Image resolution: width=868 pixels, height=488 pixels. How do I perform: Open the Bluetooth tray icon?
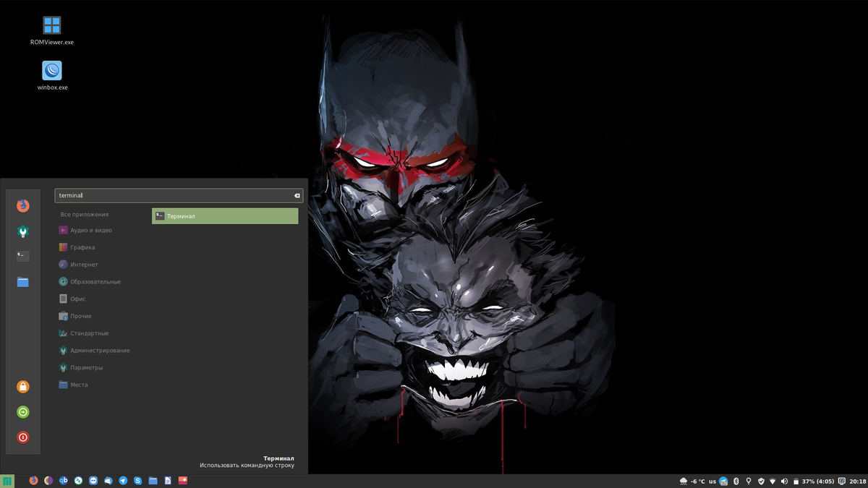[736, 481]
